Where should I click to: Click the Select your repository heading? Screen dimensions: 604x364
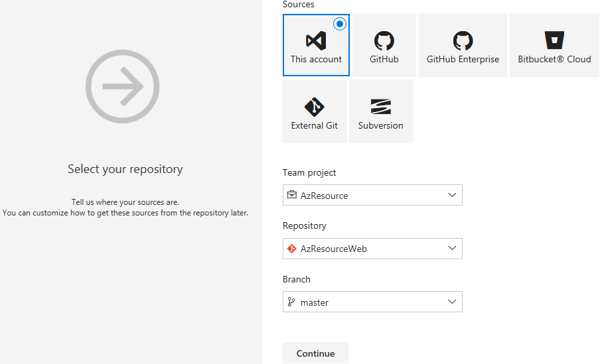pyautogui.click(x=125, y=169)
